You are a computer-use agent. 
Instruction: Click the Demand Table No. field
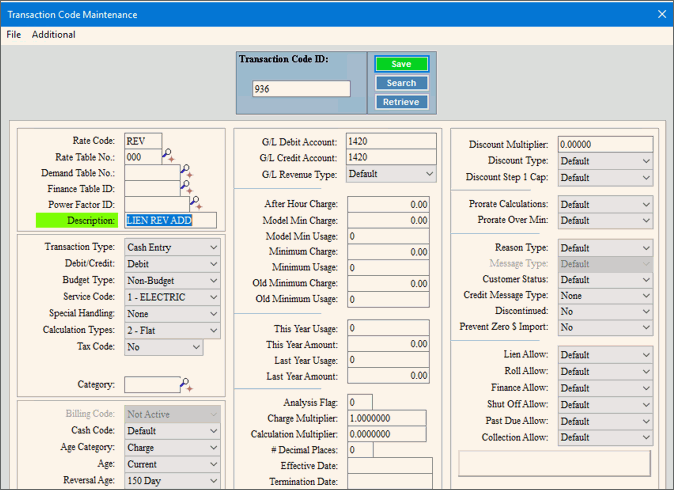(x=152, y=173)
